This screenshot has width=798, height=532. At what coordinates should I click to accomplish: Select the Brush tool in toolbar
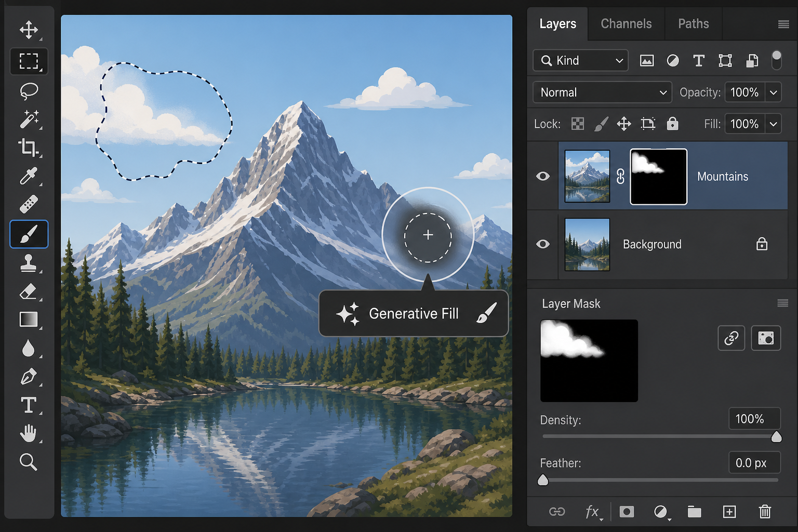pyautogui.click(x=29, y=234)
